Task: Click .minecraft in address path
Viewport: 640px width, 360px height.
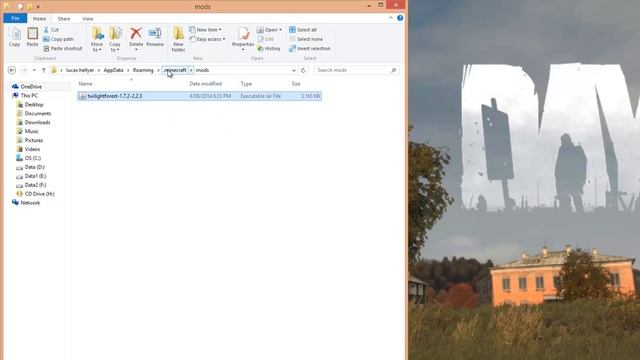Action: (175, 70)
